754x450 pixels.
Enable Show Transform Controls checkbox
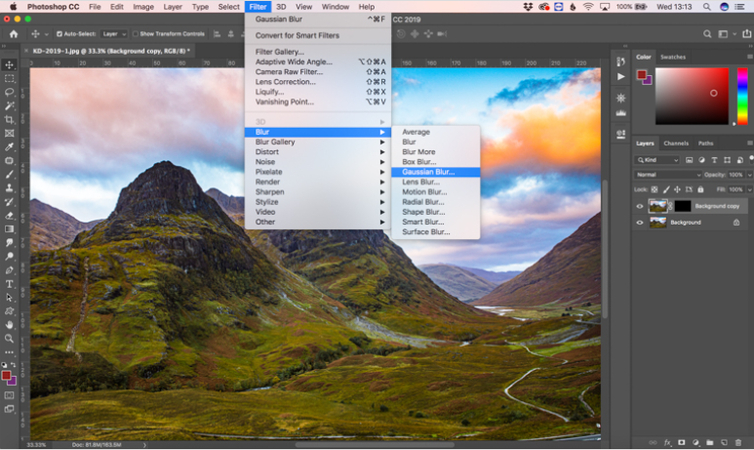coord(135,33)
